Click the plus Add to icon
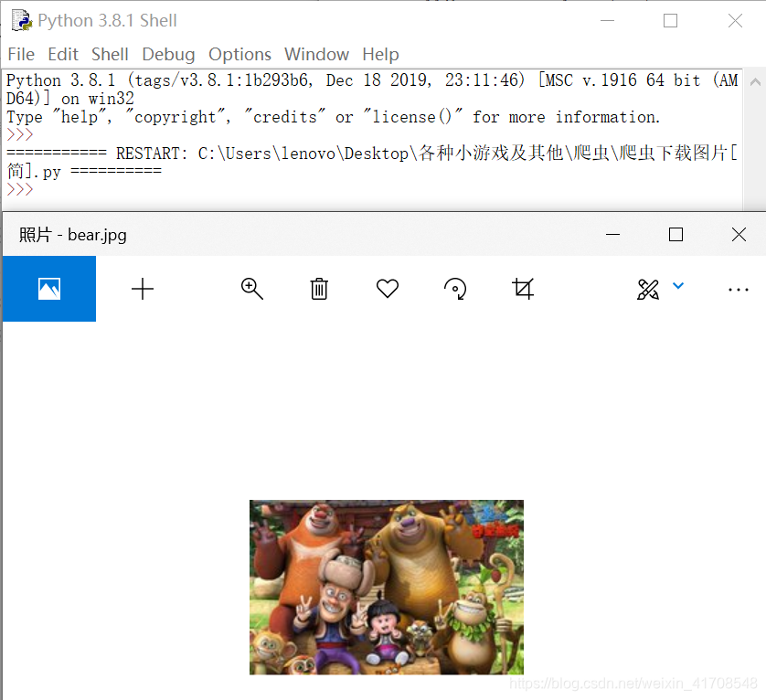 click(143, 289)
